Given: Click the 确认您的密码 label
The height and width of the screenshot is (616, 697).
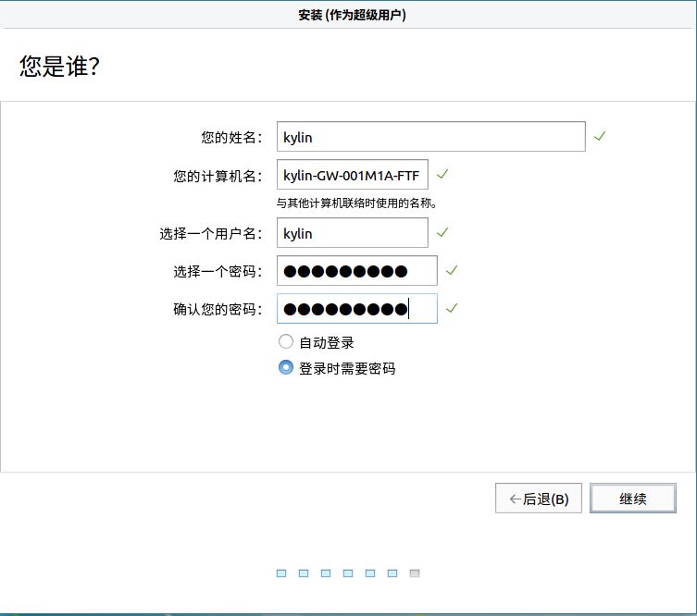Looking at the screenshot, I should (x=218, y=309).
